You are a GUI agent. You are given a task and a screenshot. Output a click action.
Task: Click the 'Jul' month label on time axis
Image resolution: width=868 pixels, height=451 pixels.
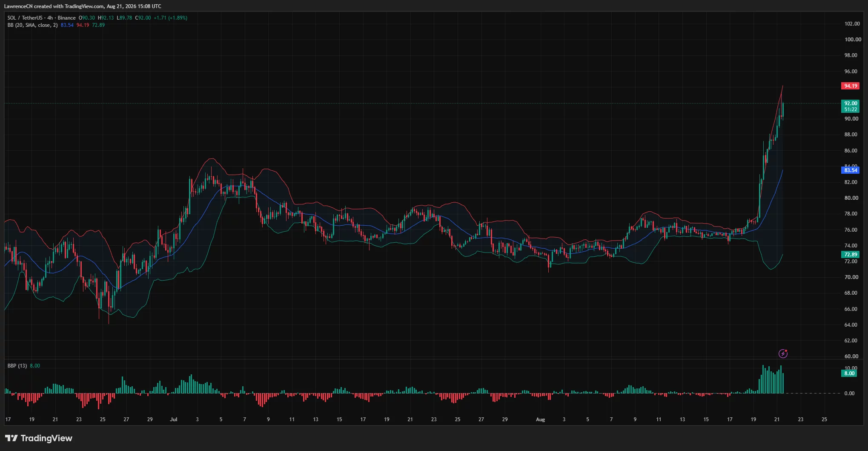click(x=174, y=419)
